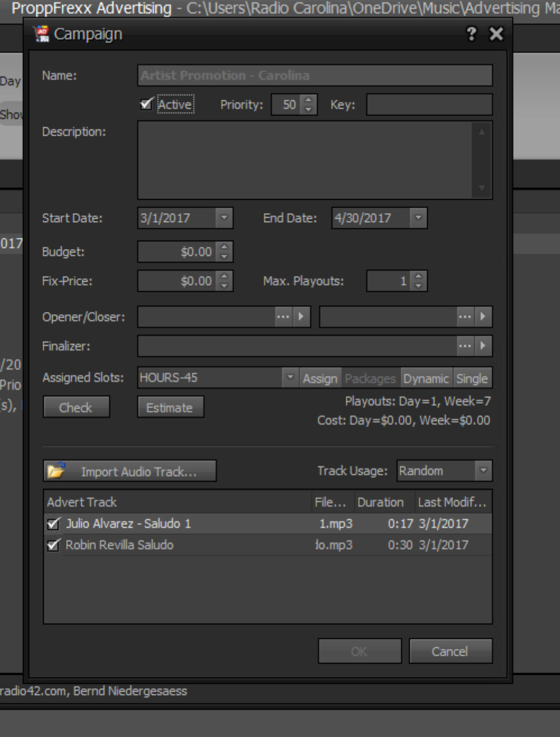Adjust the Priority spinner arrows
This screenshot has width=560, height=737.
pyautogui.click(x=308, y=104)
